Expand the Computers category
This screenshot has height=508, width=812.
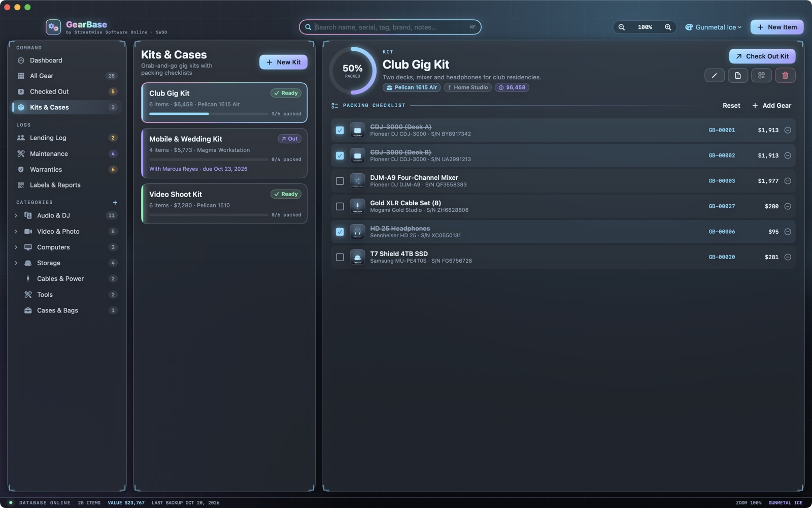(x=16, y=247)
